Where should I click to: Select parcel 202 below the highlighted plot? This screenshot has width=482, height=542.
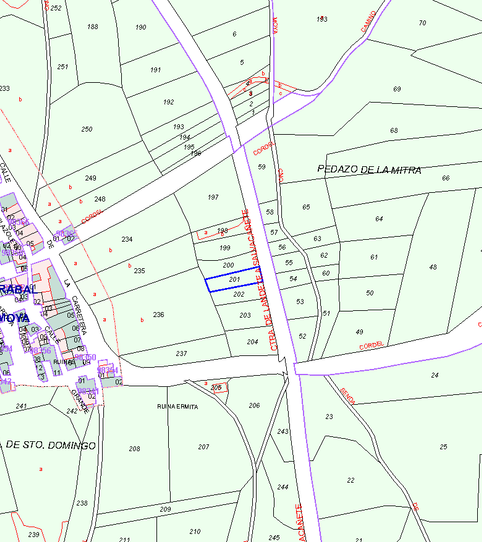[x=239, y=294]
